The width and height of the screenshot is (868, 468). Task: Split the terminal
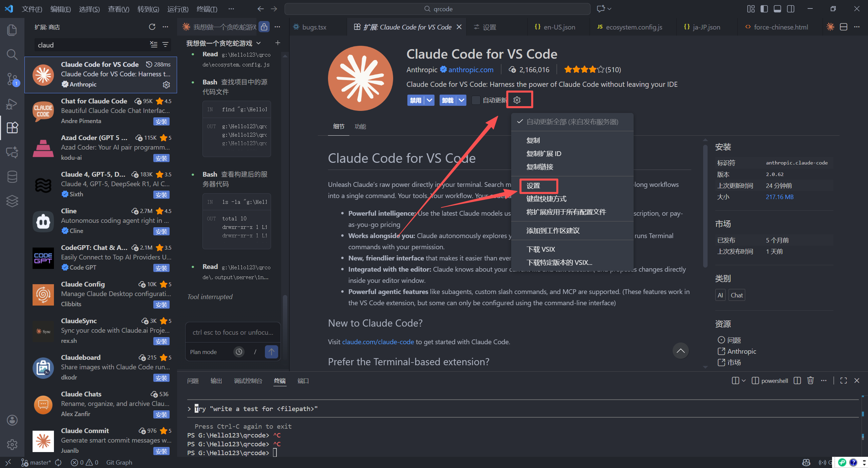tap(797, 381)
